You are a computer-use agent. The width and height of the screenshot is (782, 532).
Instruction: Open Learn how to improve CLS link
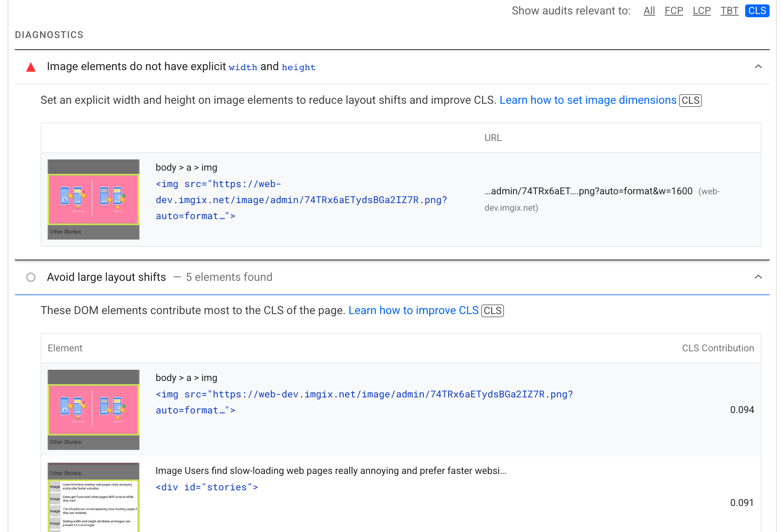(x=414, y=309)
